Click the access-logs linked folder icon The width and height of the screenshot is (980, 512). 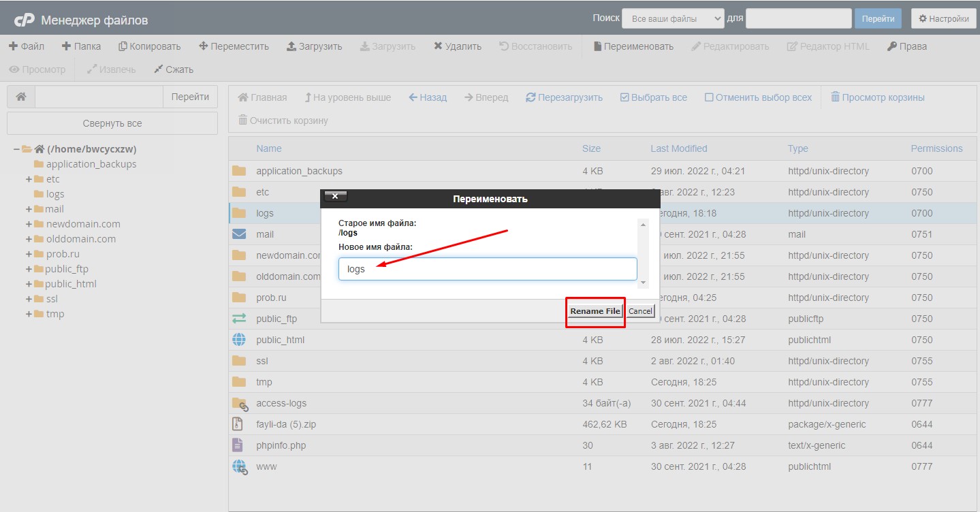240,404
